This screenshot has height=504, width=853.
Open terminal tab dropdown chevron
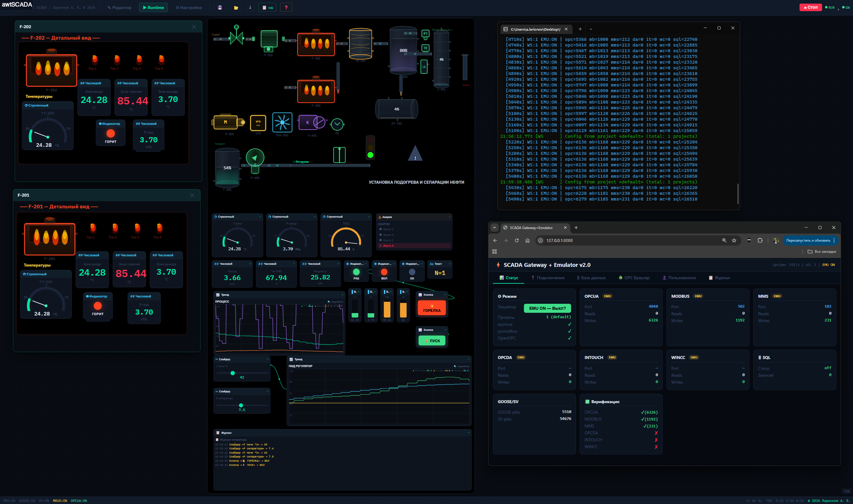click(x=591, y=29)
